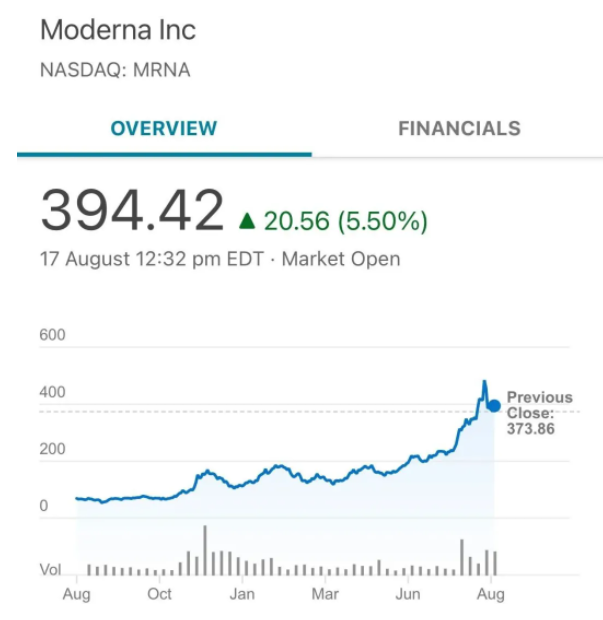The image size is (603, 620).
Task: Click the Jun label on the time axis
Action: point(407,594)
